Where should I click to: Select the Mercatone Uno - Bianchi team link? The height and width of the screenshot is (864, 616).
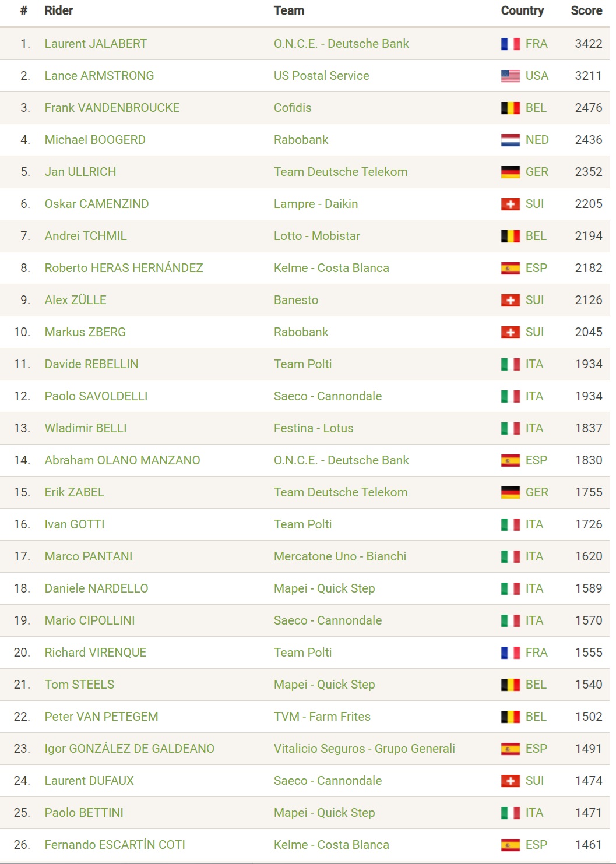coord(340,556)
